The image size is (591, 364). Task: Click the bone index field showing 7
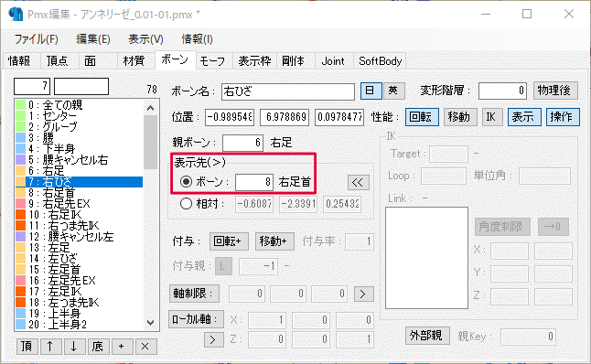pos(32,86)
